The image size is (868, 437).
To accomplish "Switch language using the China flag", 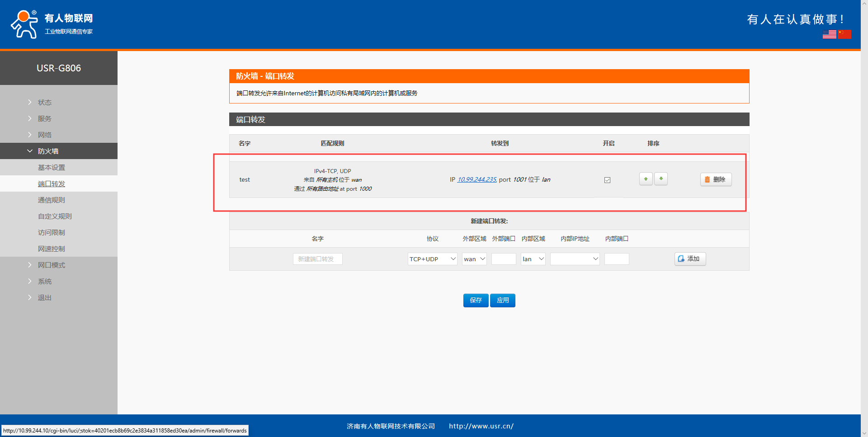I will pyautogui.click(x=844, y=34).
